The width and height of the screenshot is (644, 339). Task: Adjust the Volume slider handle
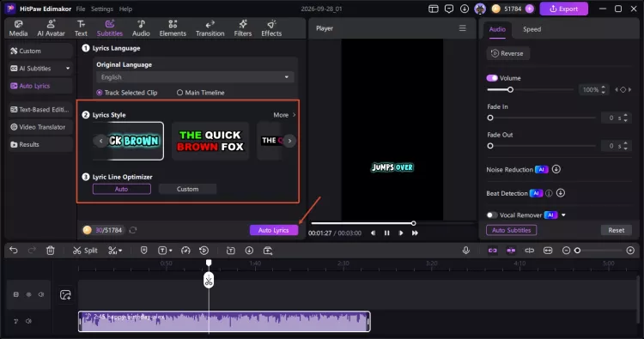pyautogui.click(x=510, y=89)
